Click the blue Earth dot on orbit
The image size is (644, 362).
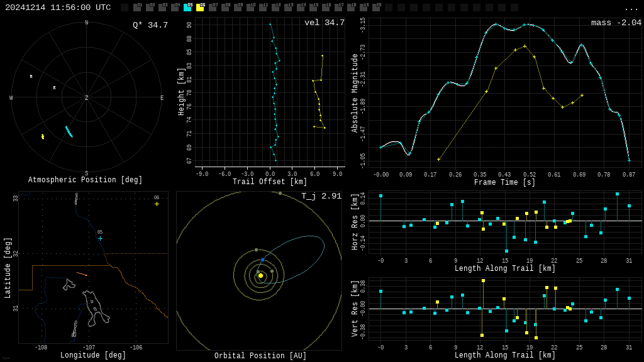tap(262, 260)
